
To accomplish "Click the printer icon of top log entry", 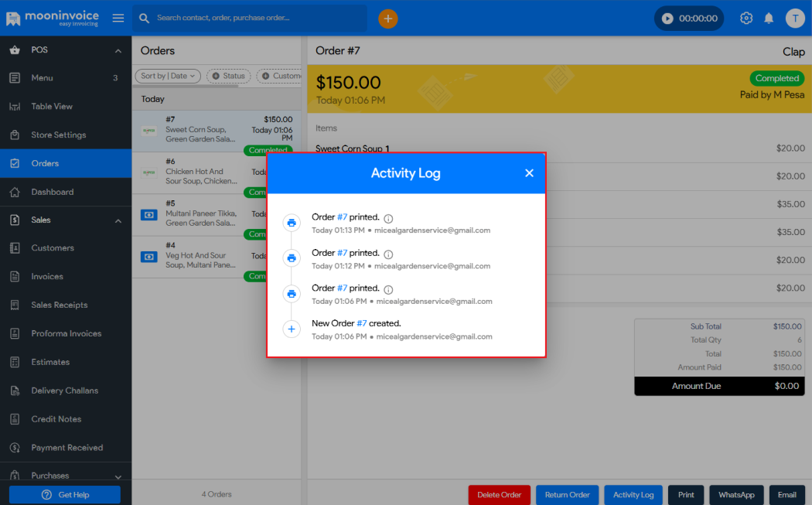I will (x=292, y=223).
